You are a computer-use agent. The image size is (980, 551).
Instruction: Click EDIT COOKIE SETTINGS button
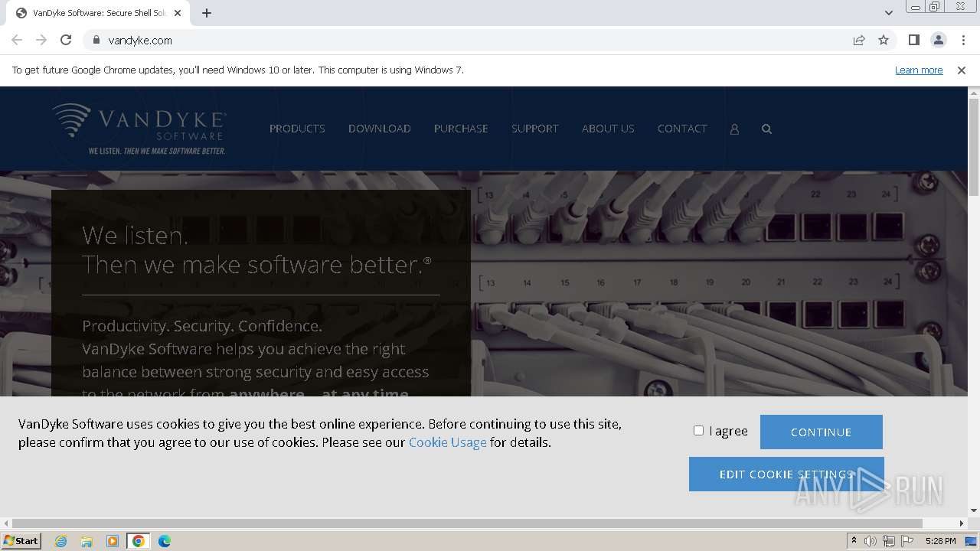coord(786,474)
